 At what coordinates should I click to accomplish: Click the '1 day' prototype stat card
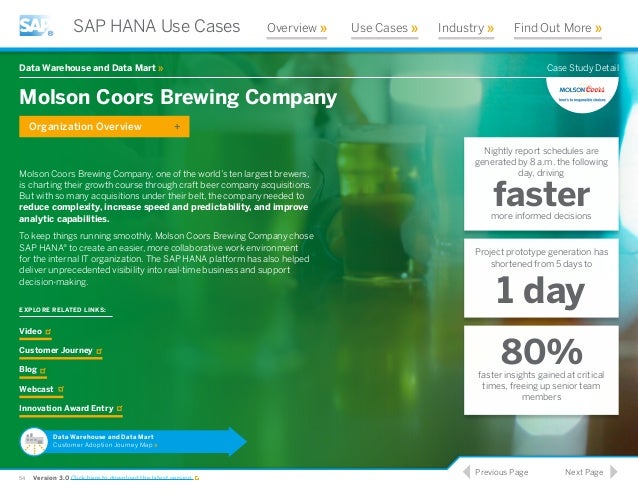pos(541,278)
